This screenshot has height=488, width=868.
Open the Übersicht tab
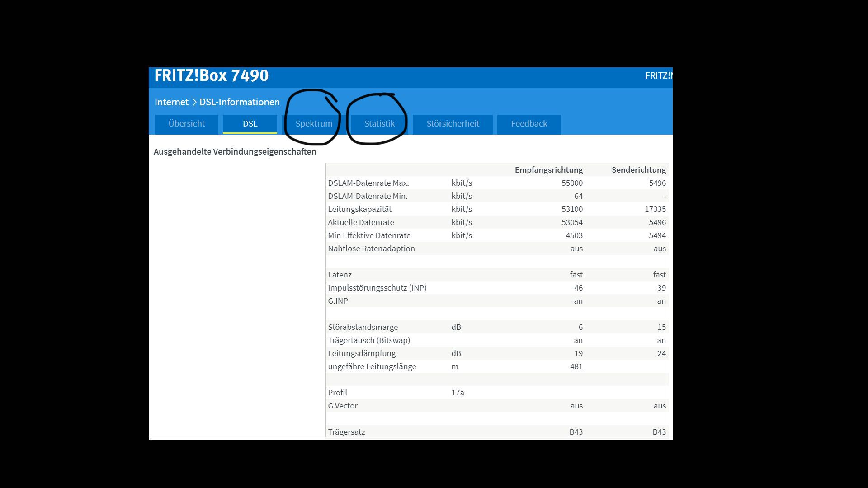point(186,124)
